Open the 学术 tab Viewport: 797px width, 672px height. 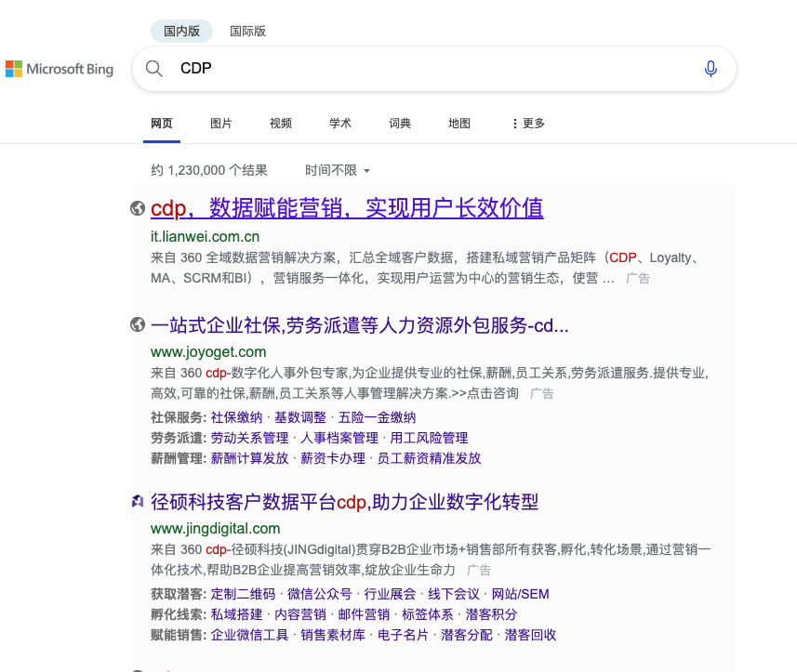(340, 124)
